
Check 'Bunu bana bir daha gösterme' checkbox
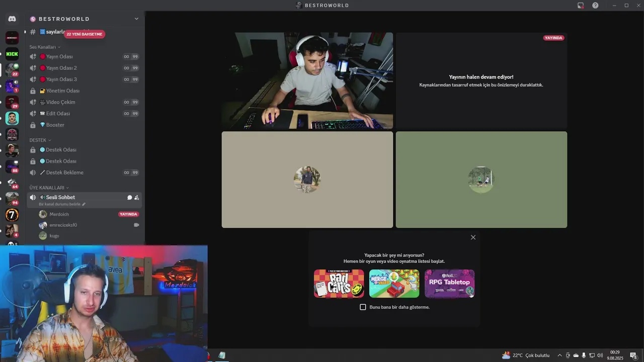pos(363,307)
